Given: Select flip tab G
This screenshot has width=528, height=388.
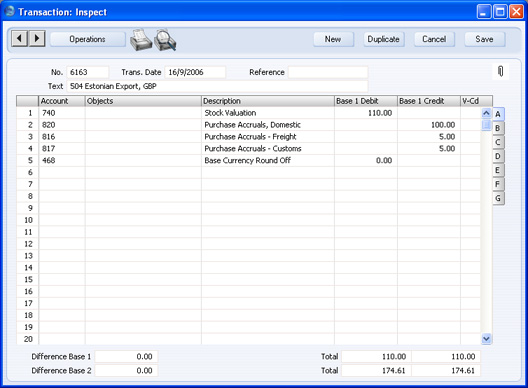Looking at the screenshot, I should [x=498, y=198].
